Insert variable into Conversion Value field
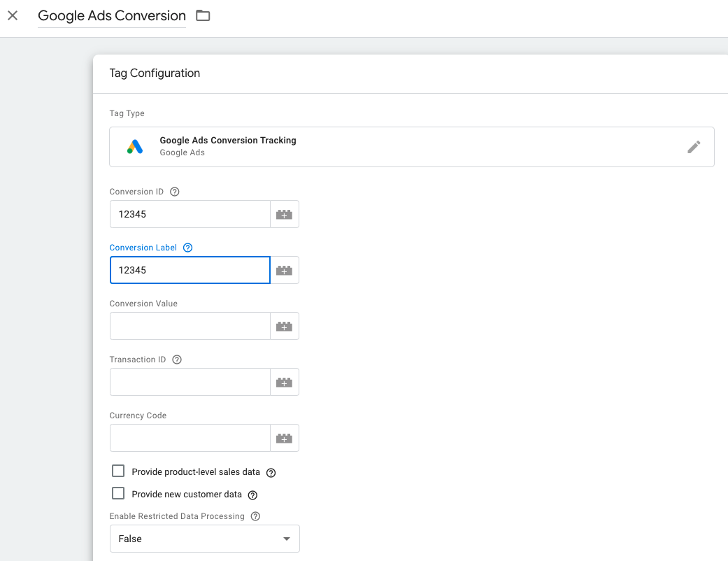 pos(284,326)
